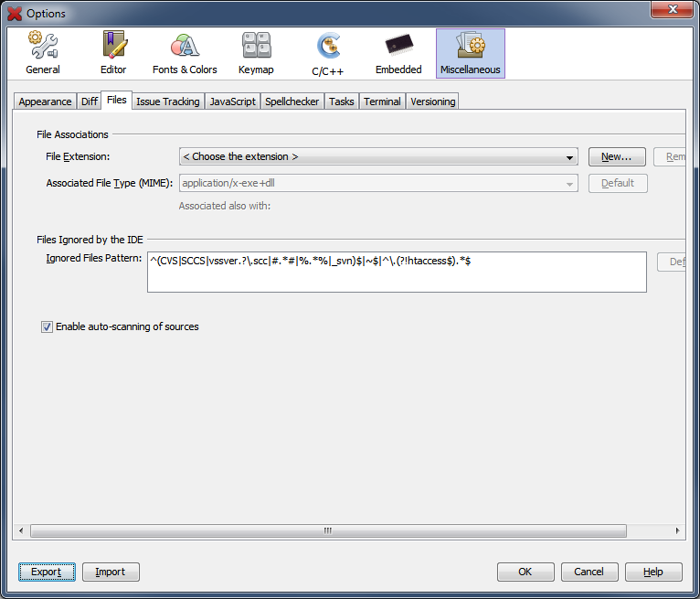
Task: Click the Import button
Action: click(x=111, y=572)
